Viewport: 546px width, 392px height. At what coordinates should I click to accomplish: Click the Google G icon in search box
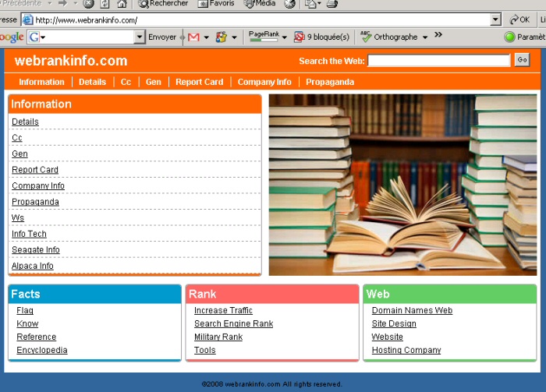[34, 37]
